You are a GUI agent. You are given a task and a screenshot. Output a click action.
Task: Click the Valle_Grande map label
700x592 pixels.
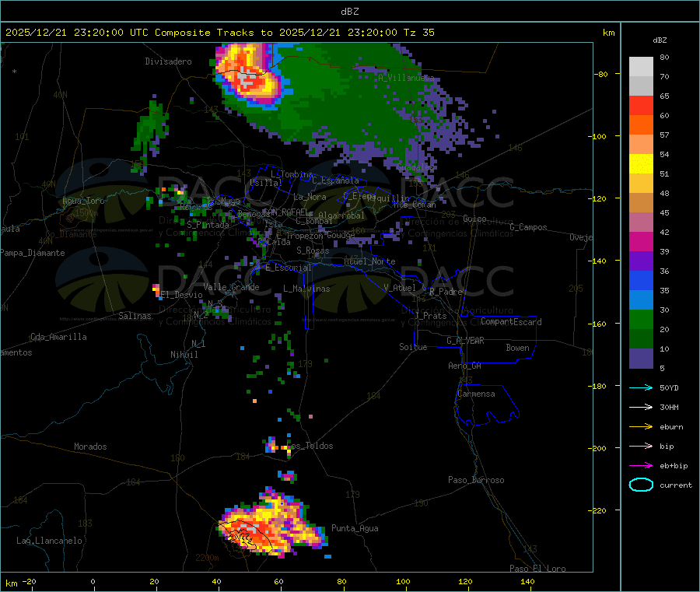click(231, 287)
